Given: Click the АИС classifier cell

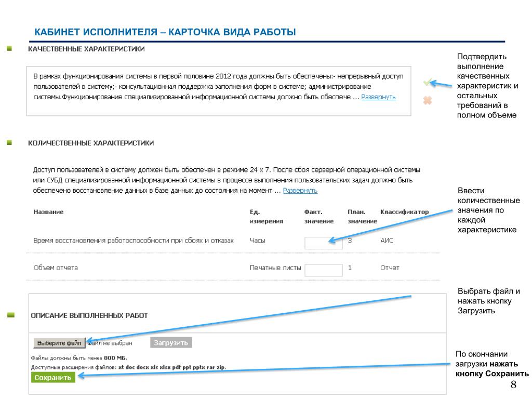Looking at the screenshot, I should (387, 241).
